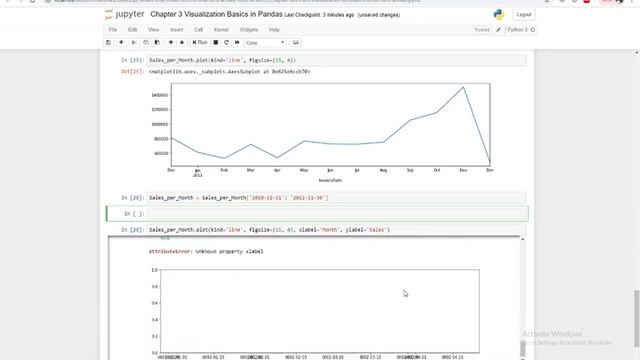Screen dimensions: 640x360
Task: Click the pencil edit-mode indicator icon
Action: coord(498,30)
